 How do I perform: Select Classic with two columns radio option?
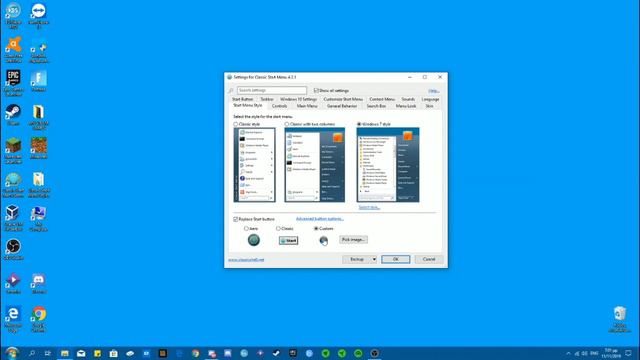(x=287, y=124)
